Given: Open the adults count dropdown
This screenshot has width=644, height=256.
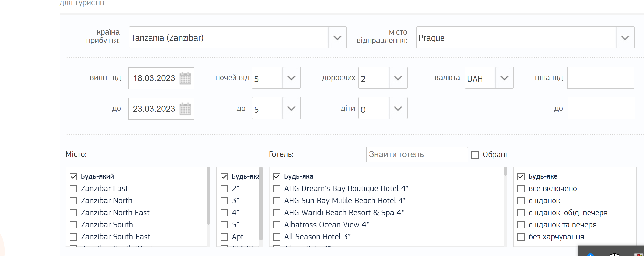Looking at the screenshot, I should (398, 78).
